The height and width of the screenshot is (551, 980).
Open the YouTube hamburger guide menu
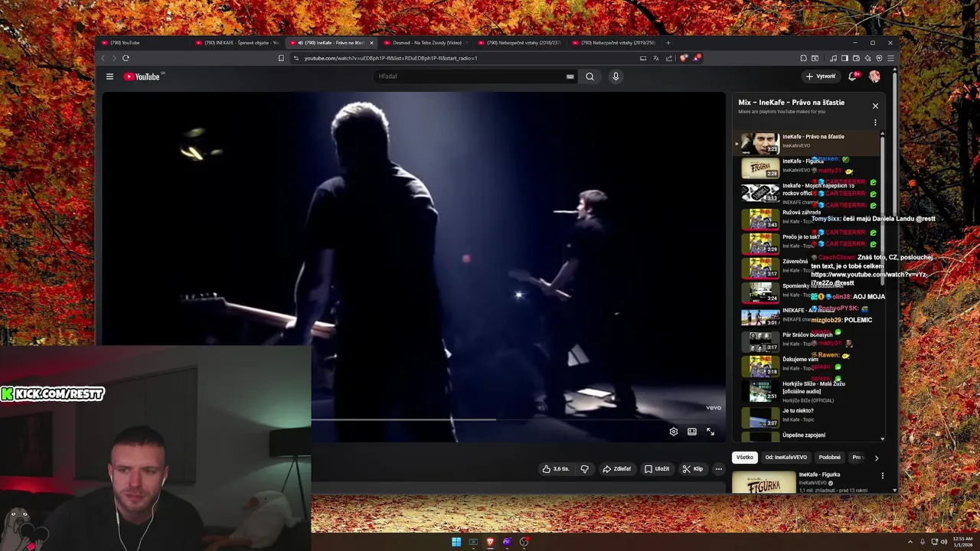(x=109, y=77)
